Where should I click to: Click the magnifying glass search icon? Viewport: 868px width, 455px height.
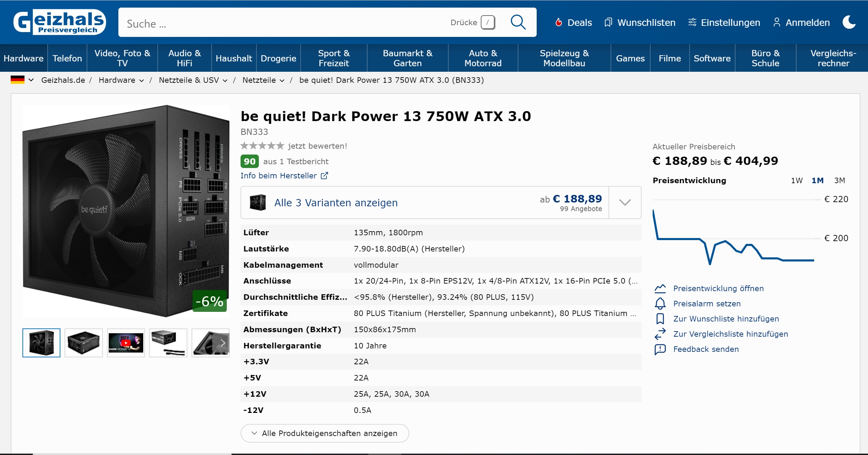(518, 22)
